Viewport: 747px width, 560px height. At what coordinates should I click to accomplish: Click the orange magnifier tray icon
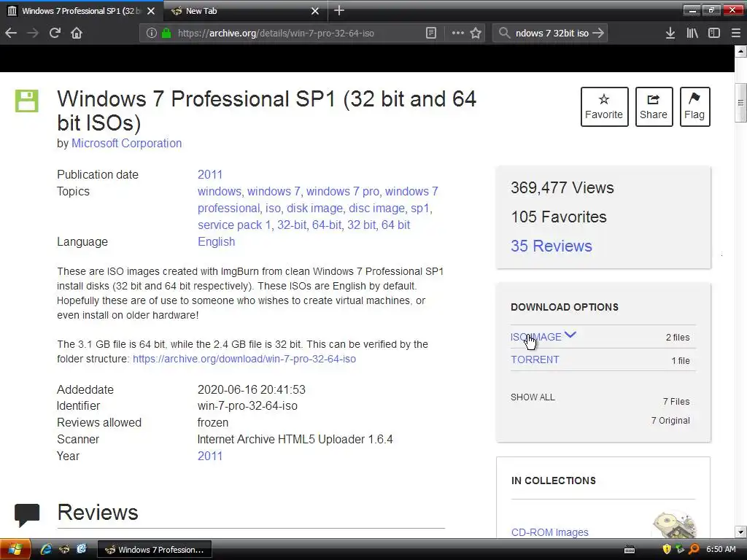(694, 550)
